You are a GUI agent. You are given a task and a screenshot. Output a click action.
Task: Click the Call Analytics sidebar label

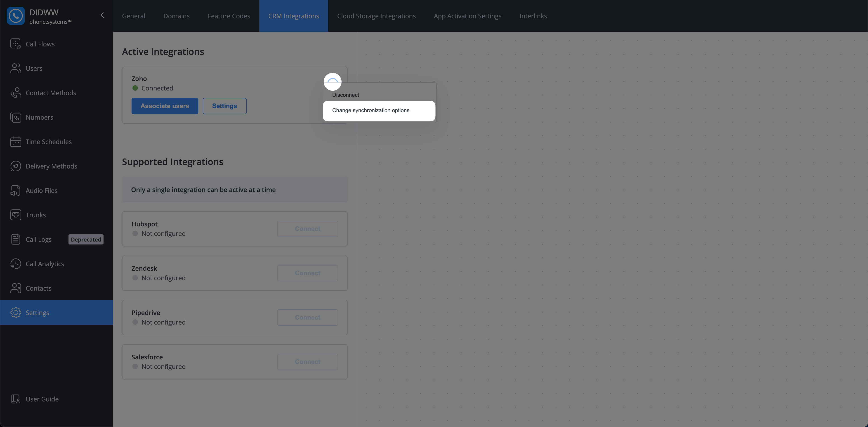pos(45,264)
